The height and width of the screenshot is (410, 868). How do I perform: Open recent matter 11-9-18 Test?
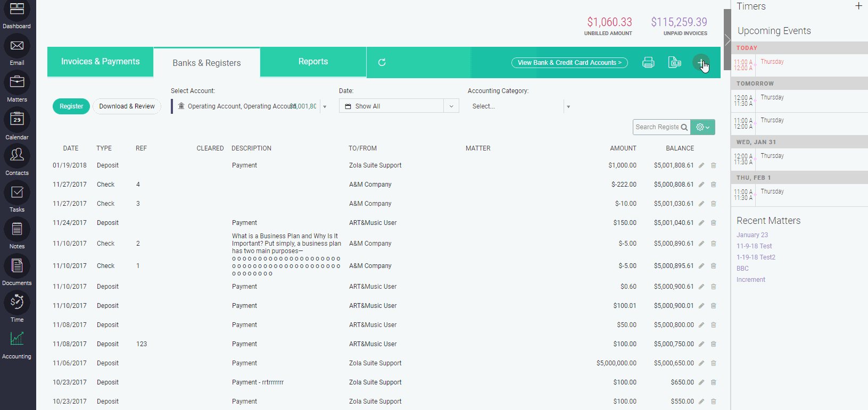point(754,246)
